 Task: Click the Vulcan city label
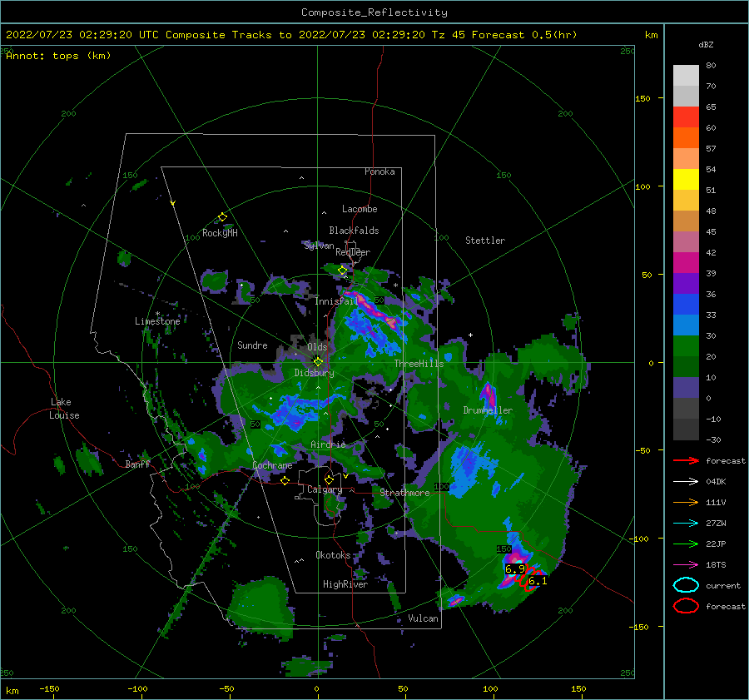[423, 618]
